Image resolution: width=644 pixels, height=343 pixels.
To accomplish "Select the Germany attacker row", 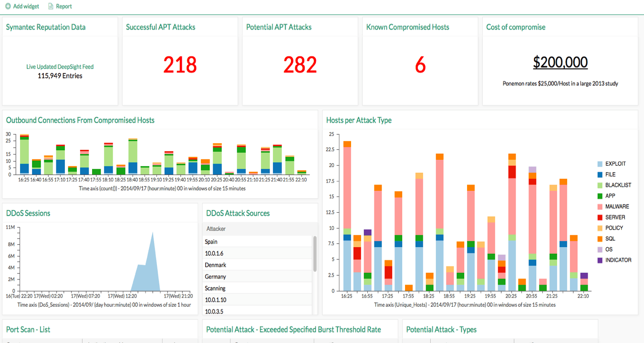I will click(215, 277).
